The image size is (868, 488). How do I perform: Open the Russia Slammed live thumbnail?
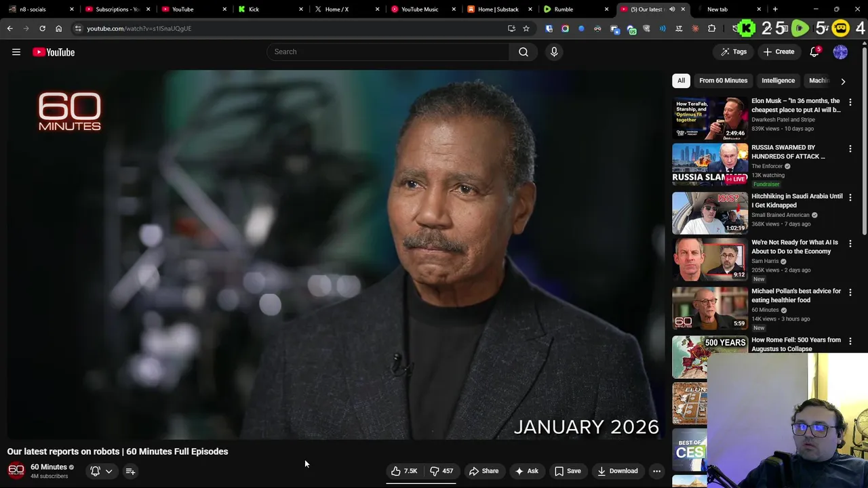pyautogui.click(x=710, y=164)
